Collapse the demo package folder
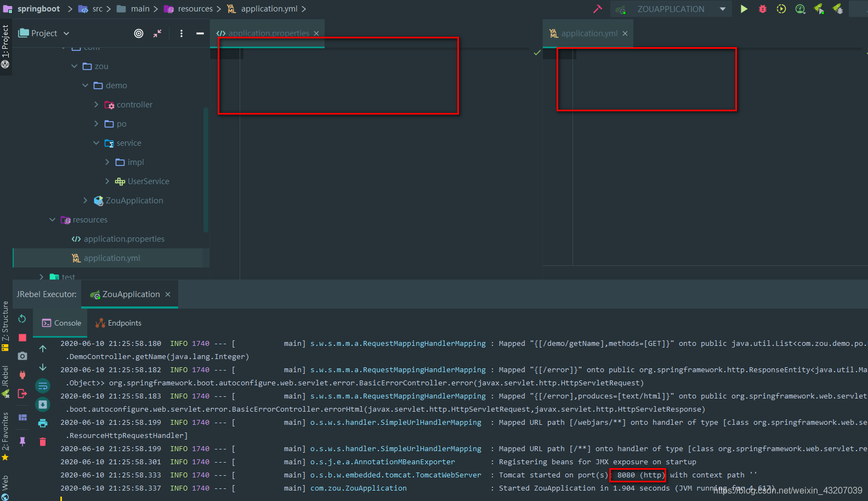868x501 pixels. tap(86, 86)
